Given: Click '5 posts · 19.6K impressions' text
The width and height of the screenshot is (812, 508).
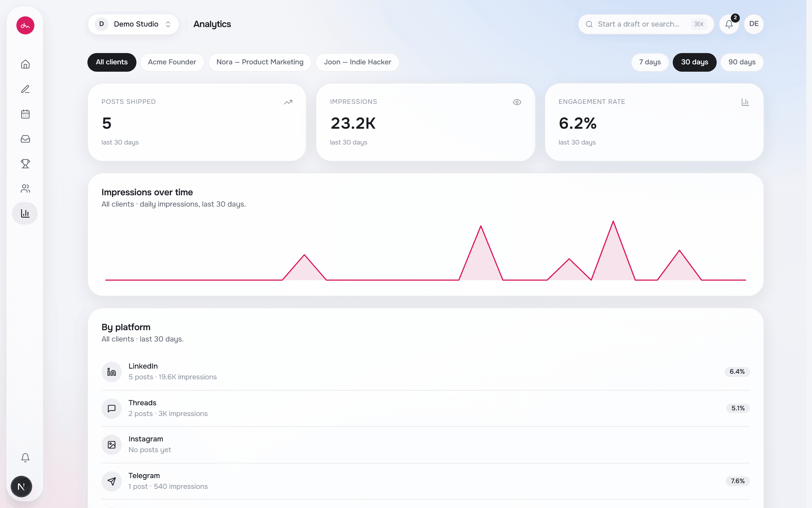Looking at the screenshot, I should (x=173, y=377).
